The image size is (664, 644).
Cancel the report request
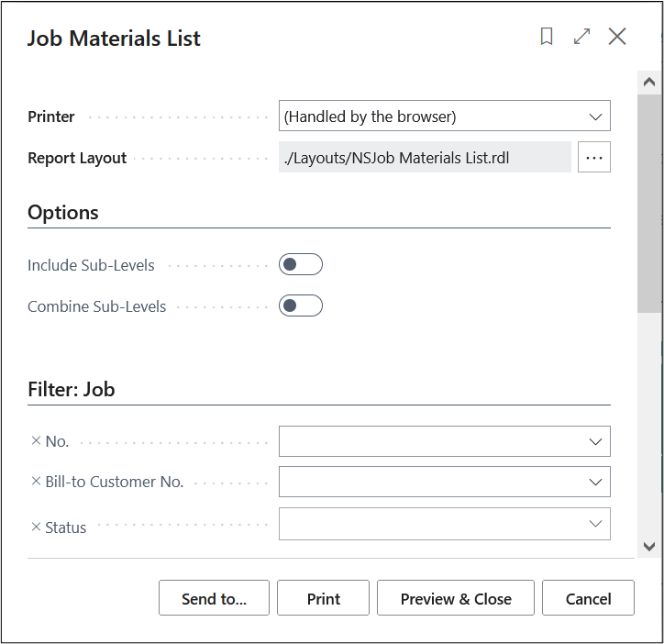click(588, 598)
